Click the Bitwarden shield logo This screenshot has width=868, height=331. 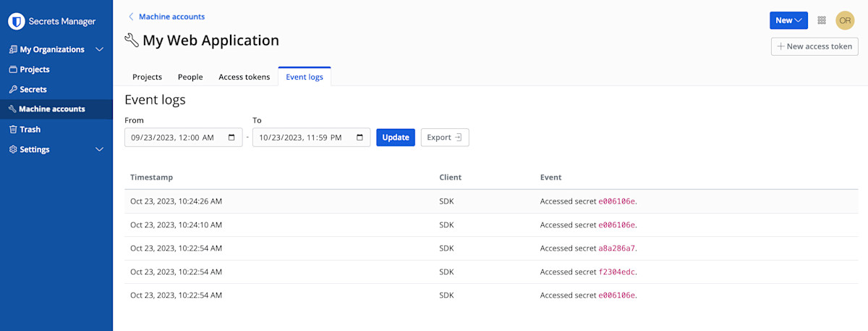[16, 21]
